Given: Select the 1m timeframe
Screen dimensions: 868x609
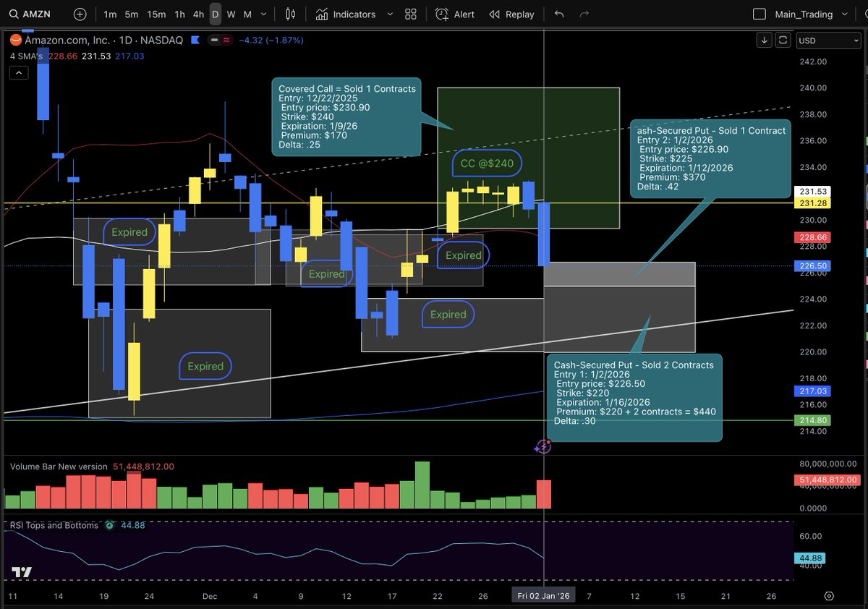Looking at the screenshot, I should [109, 14].
